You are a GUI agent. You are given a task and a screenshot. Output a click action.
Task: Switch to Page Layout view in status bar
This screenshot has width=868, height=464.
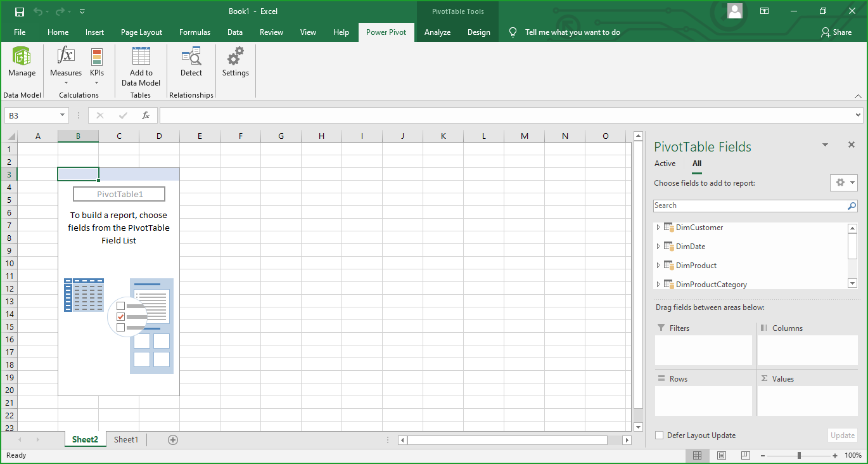[x=722, y=455]
